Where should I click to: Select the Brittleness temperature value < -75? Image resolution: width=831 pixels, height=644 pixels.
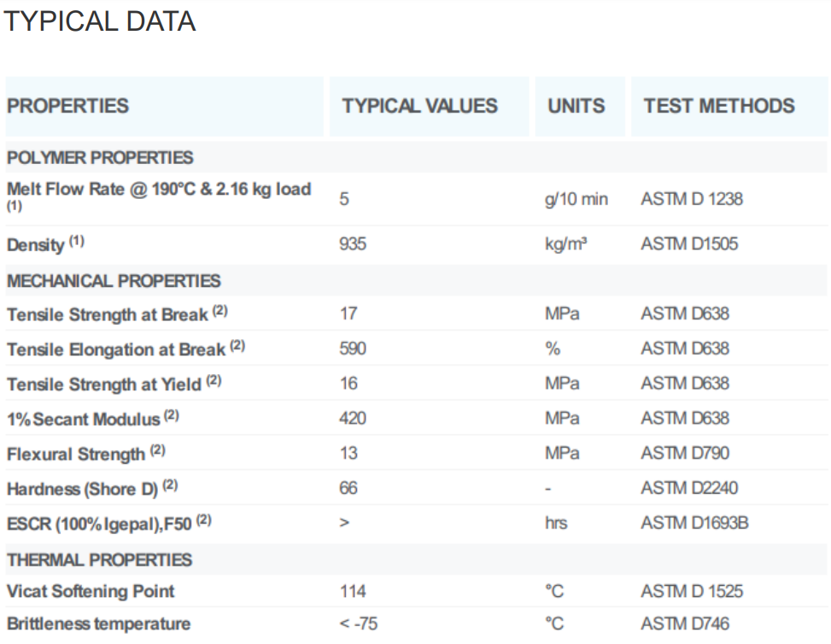[359, 624]
